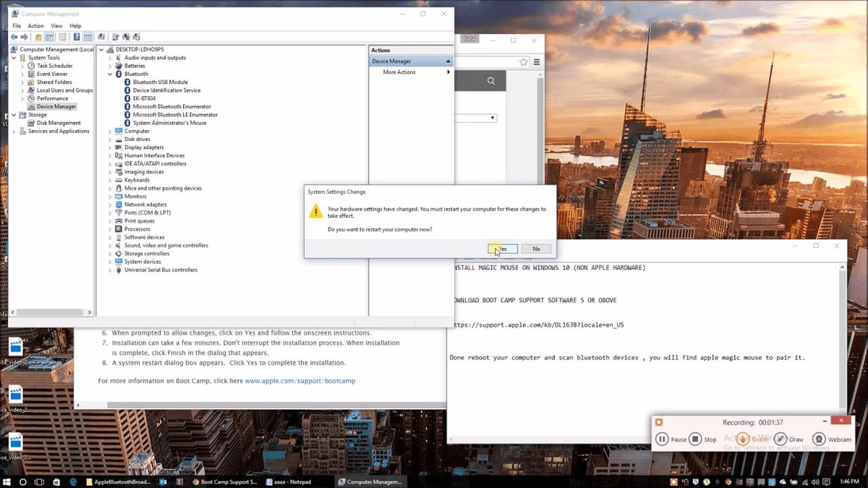Click the Help icon on the console toolbar
Screen dimensions: 868x488
pos(78,36)
